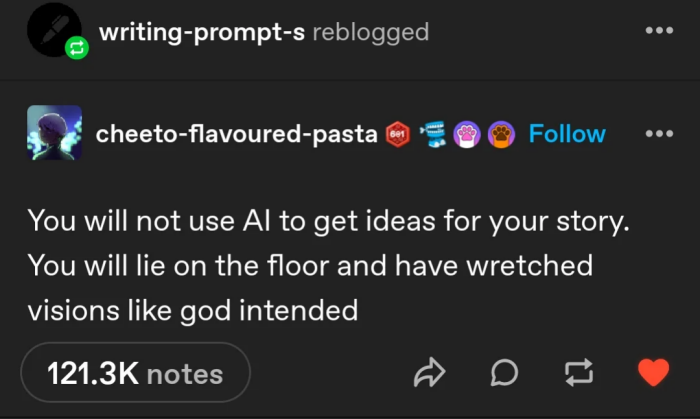
Task: Open the 121.3K notes button
Action: (134, 374)
